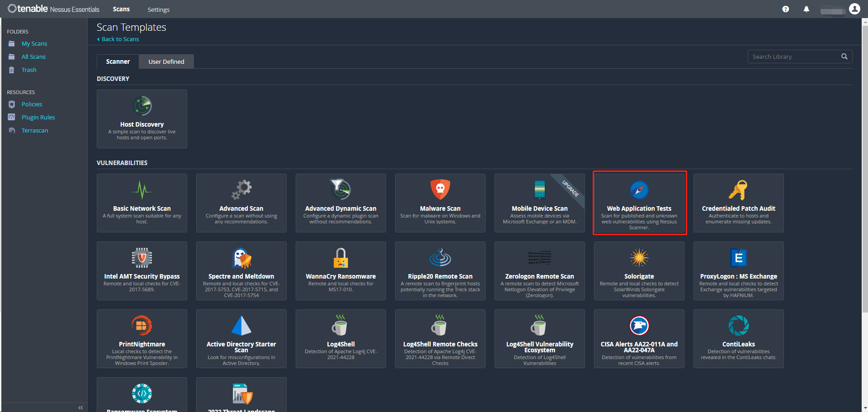Select the Log4Shell coffee cup icon
The height and width of the screenshot is (412, 868).
[341, 326]
